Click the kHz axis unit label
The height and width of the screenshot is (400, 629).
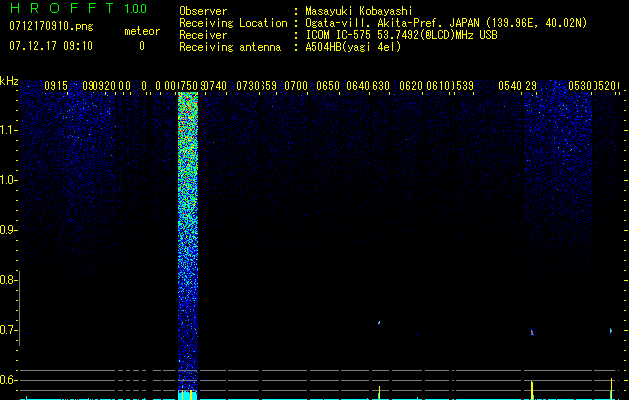tap(9, 81)
